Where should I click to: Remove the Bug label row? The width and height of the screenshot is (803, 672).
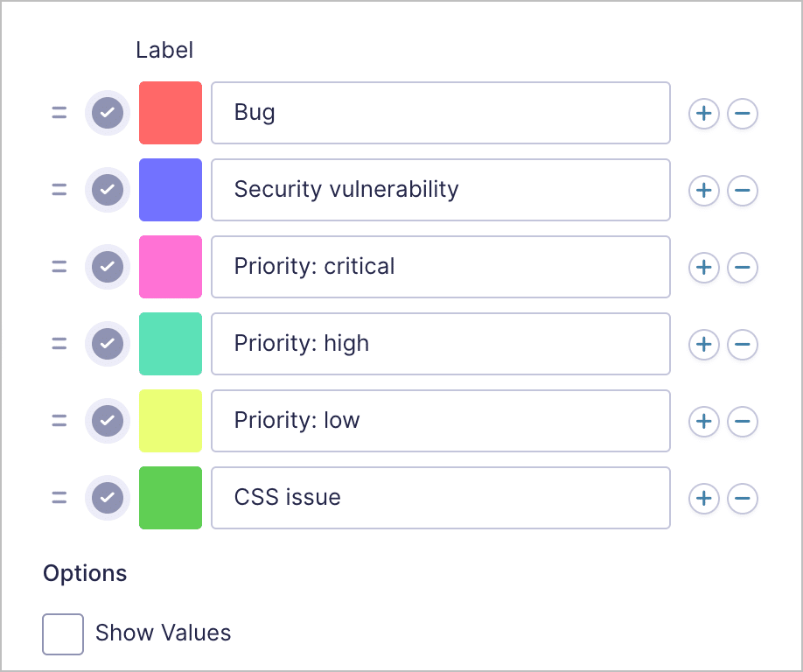[x=742, y=113]
